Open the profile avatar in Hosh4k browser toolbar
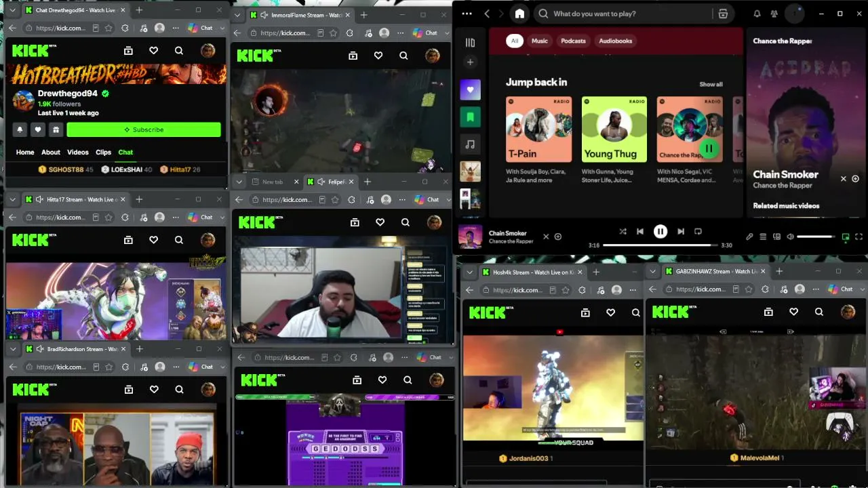 pos(616,289)
